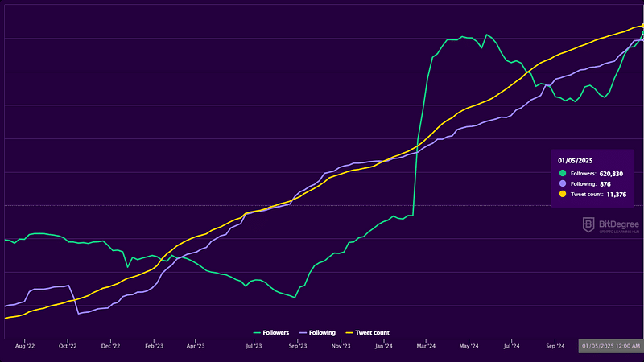This screenshot has height=362, width=644.
Task: Select the 01/05/2025 12:00 AM axis label
Action: tap(611, 346)
